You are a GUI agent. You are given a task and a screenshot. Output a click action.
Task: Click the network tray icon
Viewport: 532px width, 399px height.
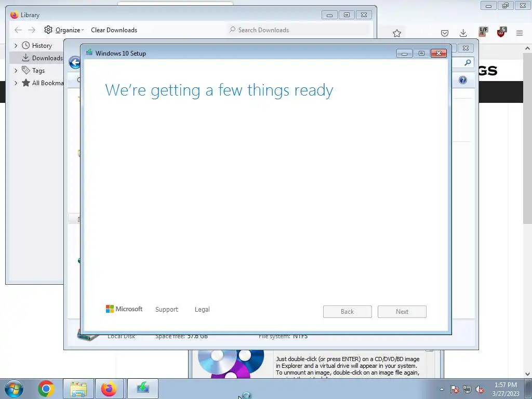point(467,389)
